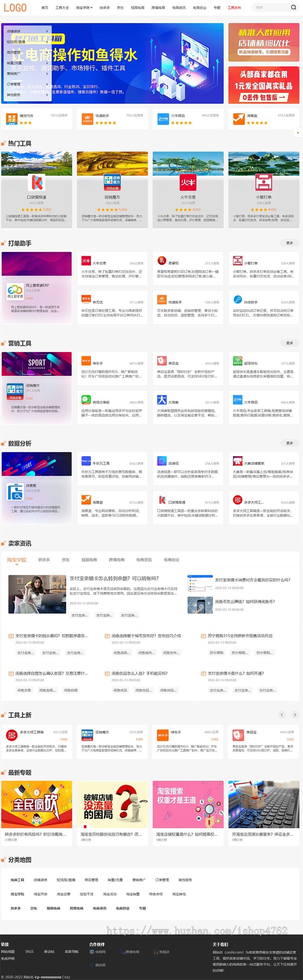The width and height of the screenshot is (303, 980).
Task: Click the 多多大师工具箱 icon in 工具上新
Action: [x=12, y=735]
